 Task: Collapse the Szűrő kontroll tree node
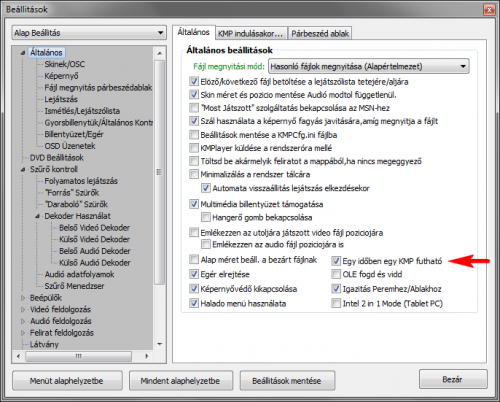(x=23, y=169)
